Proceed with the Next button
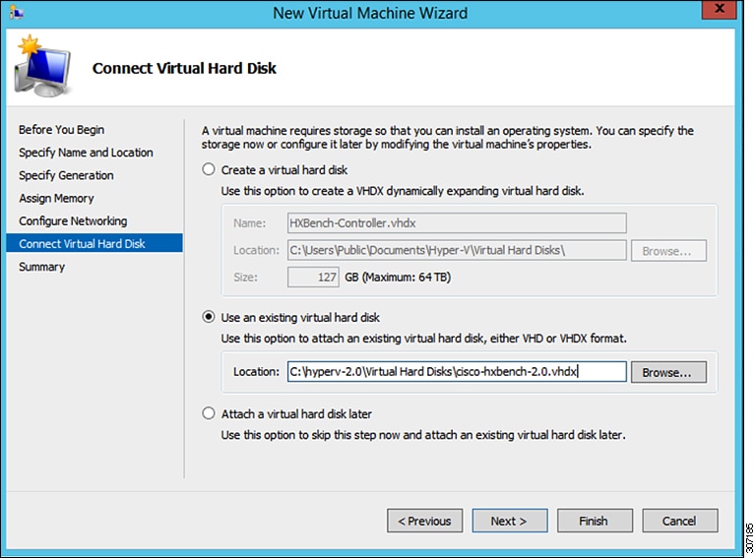 coord(509,521)
